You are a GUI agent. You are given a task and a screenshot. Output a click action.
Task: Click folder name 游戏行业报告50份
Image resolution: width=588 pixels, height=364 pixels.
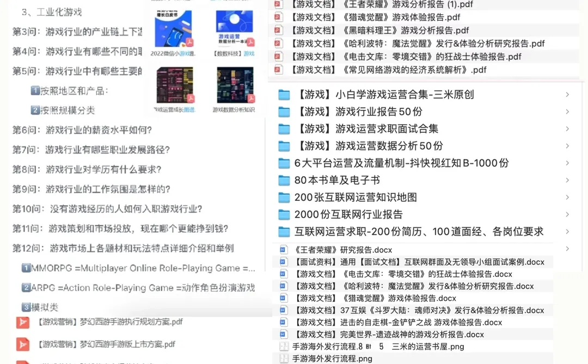coord(359,112)
